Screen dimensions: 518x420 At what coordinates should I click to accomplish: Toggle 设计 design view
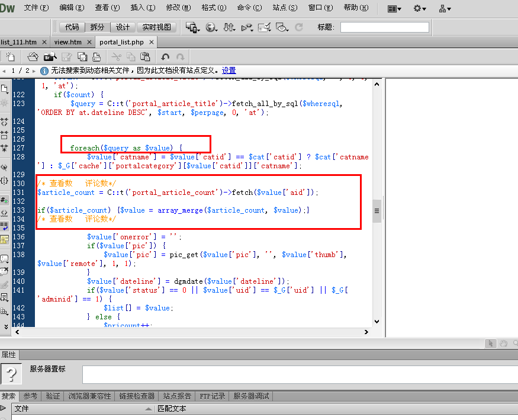tap(123, 27)
